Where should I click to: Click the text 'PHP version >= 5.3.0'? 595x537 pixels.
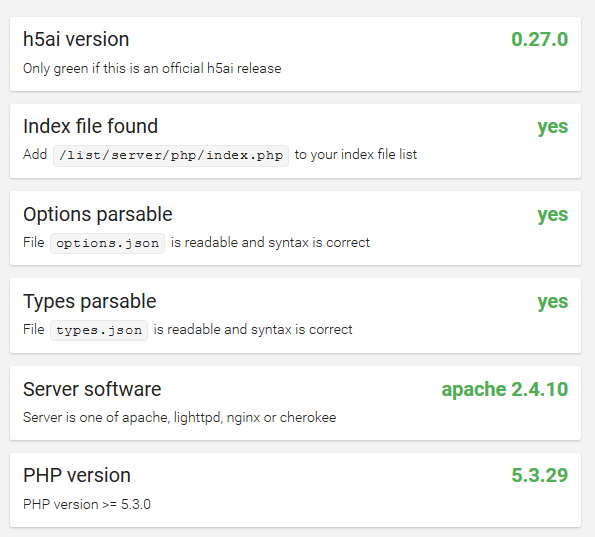tap(87, 504)
